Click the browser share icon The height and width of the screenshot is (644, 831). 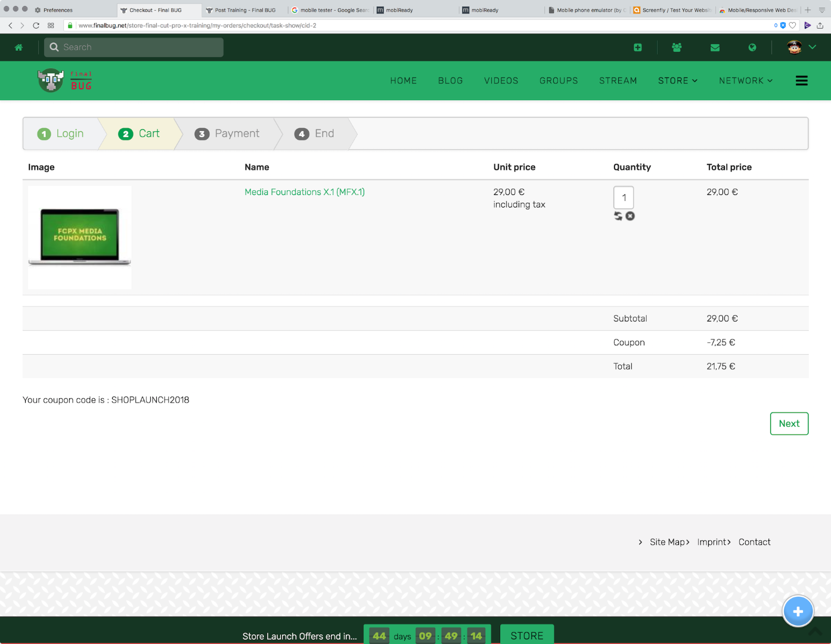pos(820,26)
